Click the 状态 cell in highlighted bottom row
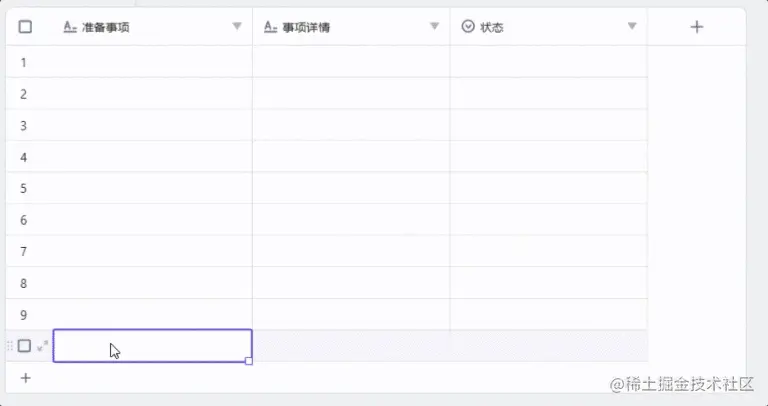Screen dimensions: 768x406 tap(549, 346)
